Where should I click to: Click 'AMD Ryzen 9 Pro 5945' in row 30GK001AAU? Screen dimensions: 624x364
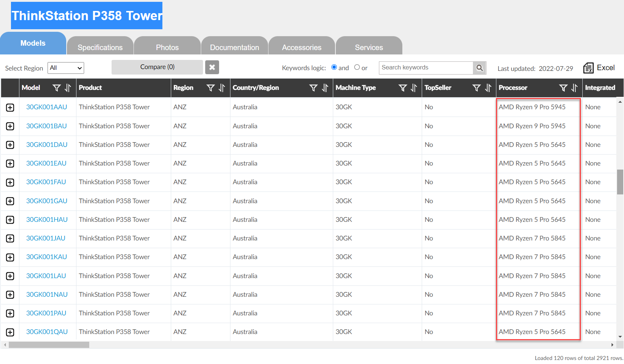(532, 107)
